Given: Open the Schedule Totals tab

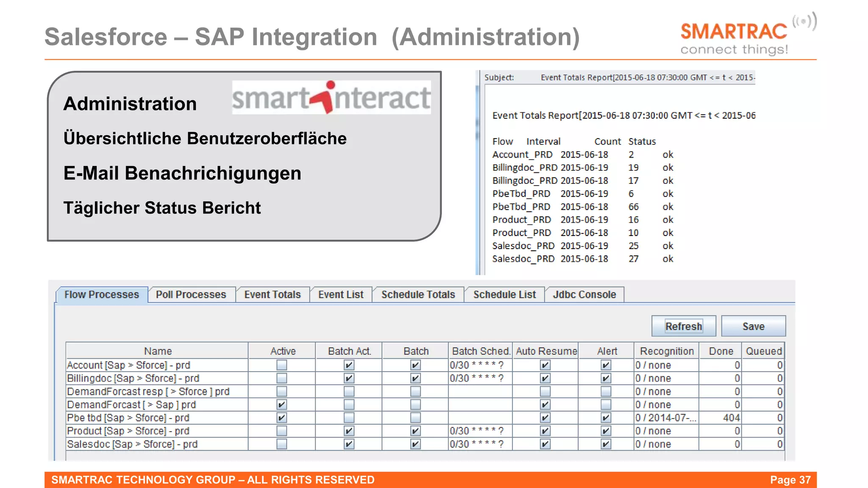Looking at the screenshot, I should 418,295.
